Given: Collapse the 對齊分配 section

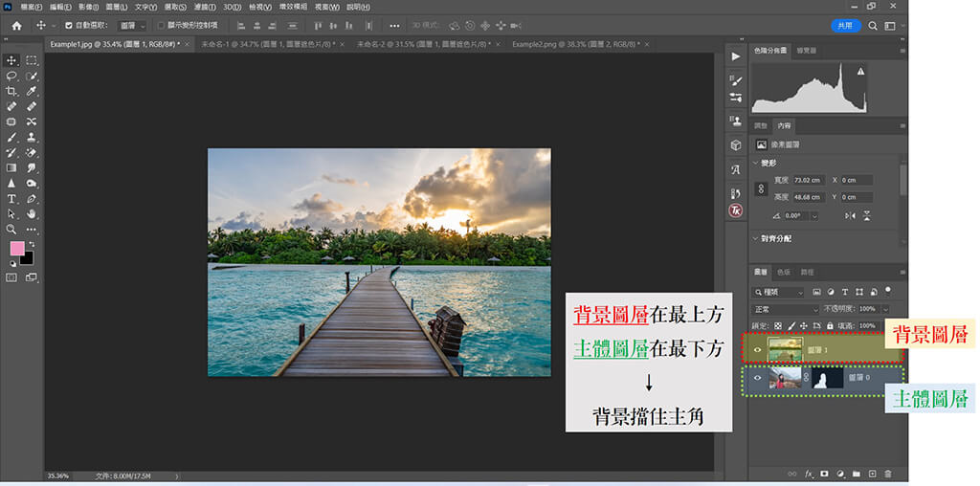Looking at the screenshot, I should coord(755,238).
